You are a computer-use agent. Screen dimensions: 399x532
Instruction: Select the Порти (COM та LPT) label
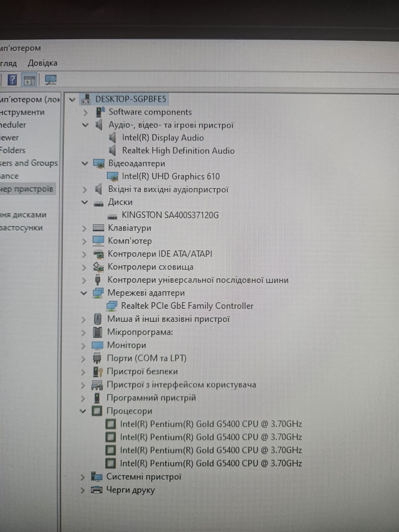[147, 358]
